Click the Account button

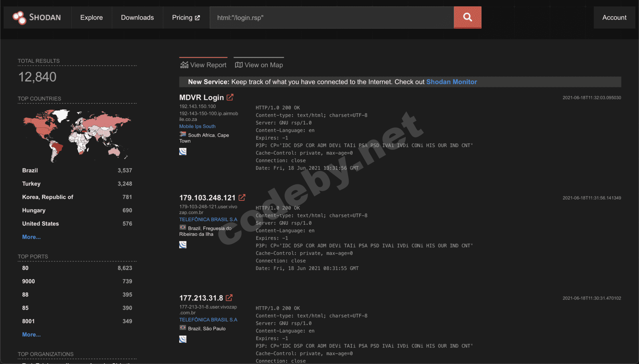coord(614,17)
